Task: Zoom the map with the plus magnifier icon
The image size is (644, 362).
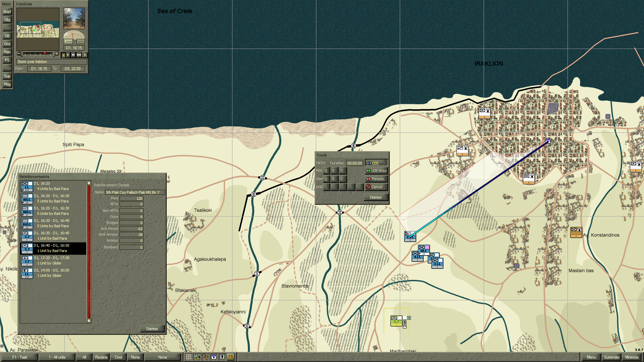Action: 57,54
